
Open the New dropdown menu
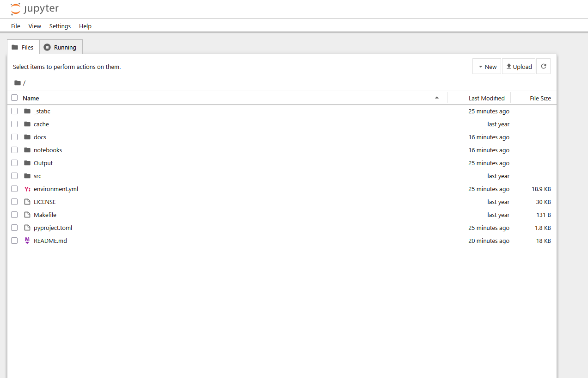(x=487, y=66)
